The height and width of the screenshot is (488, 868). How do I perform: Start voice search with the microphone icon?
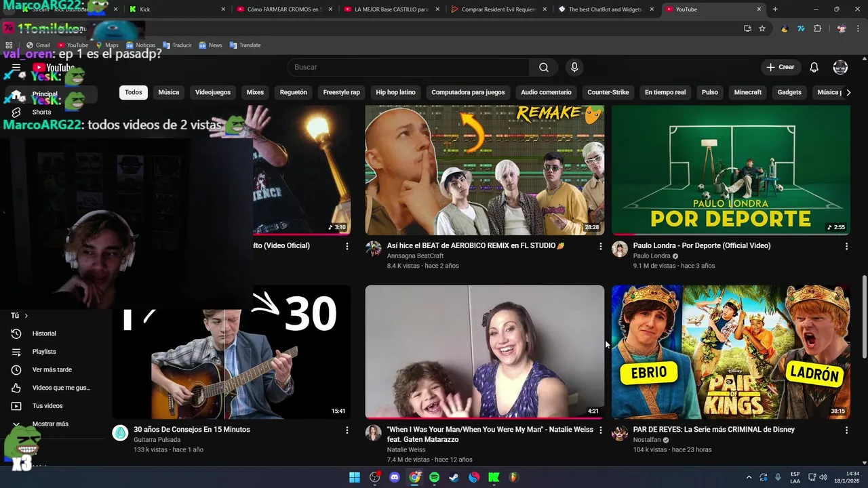(574, 67)
